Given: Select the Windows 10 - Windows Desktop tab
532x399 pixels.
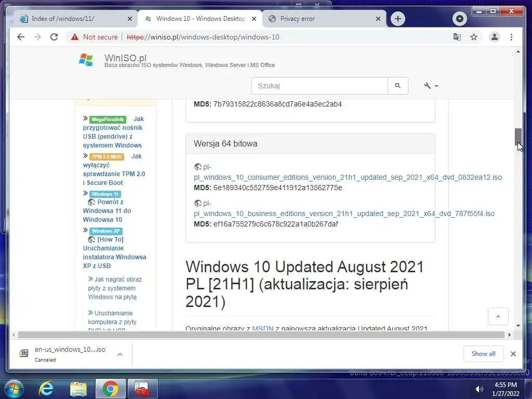Looking at the screenshot, I should click(200, 19).
